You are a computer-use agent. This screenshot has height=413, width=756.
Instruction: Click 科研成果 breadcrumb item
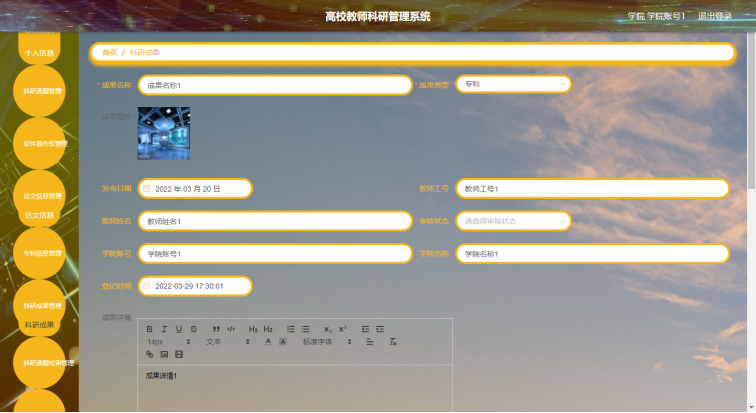pyautogui.click(x=145, y=52)
